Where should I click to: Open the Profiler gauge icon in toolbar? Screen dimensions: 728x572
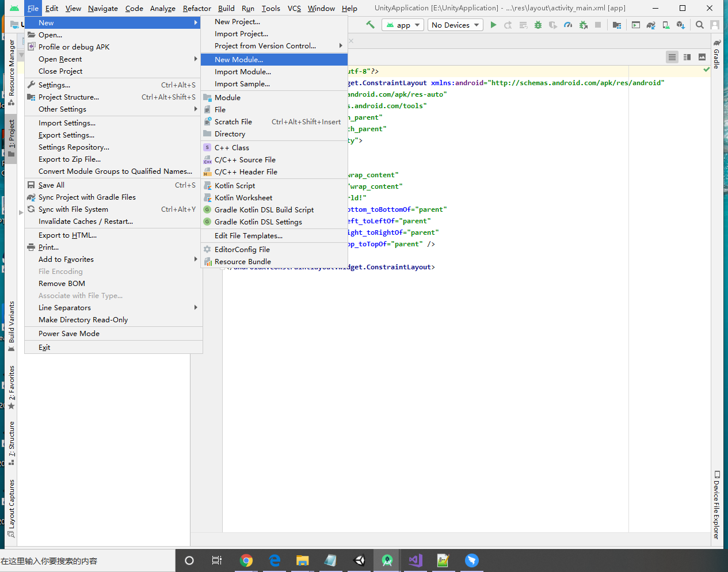click(568, 25)
